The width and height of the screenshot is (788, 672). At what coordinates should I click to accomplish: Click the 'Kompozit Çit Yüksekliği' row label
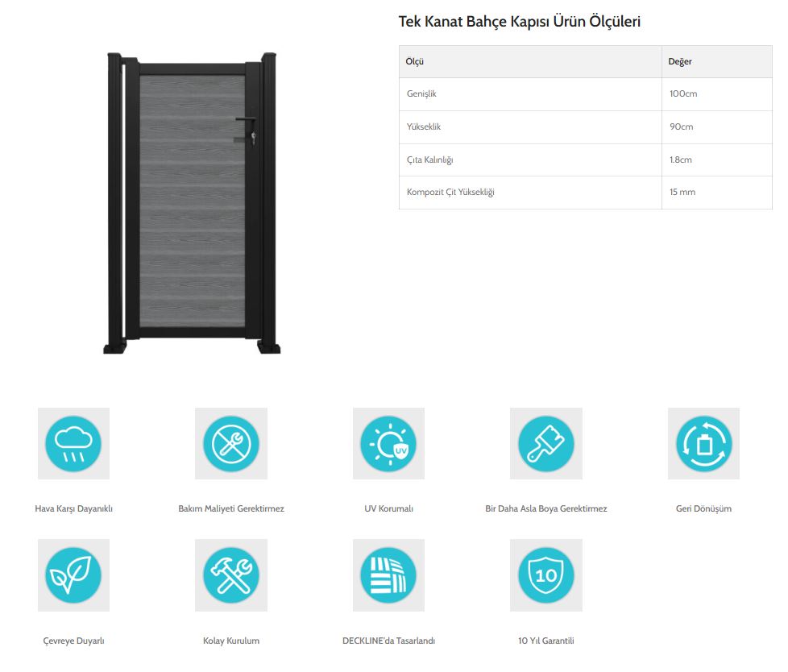coord(450,193)
